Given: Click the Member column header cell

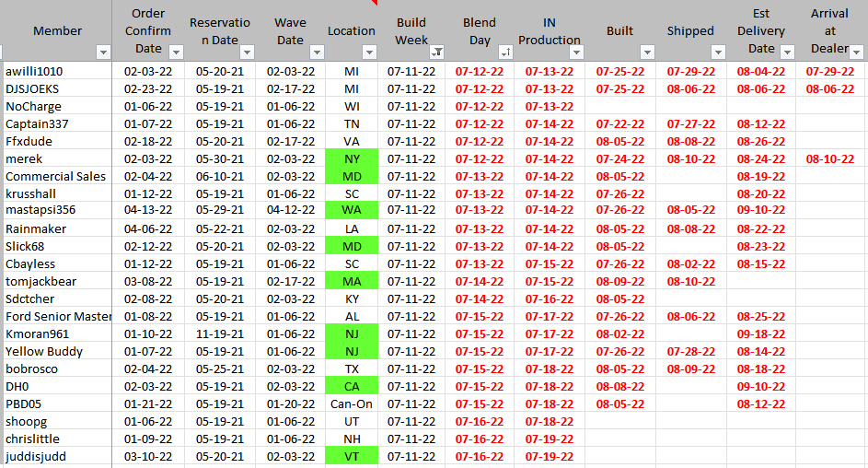Looking at the screenshot, I should click(x=57, y=30).
